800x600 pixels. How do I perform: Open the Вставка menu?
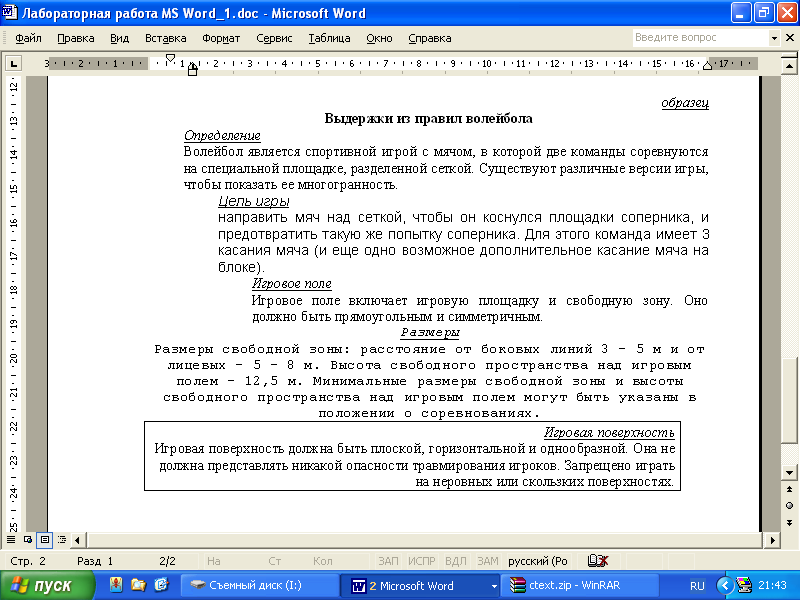point(165,38)
